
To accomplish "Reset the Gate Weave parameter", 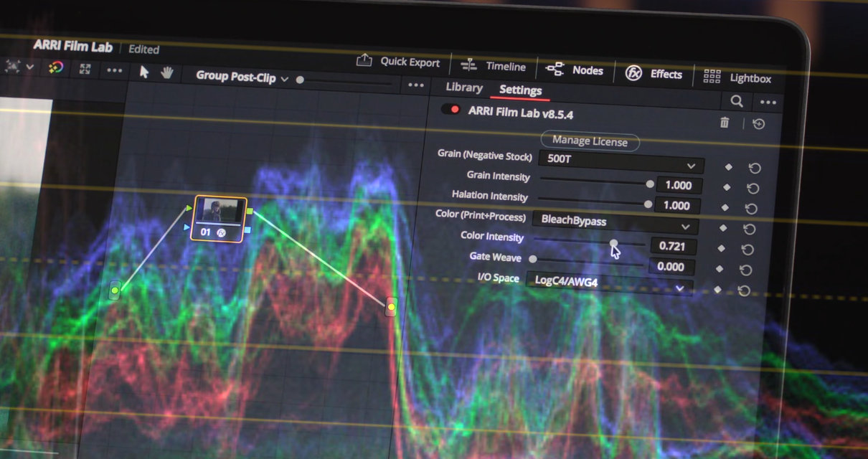I will 746,270.
